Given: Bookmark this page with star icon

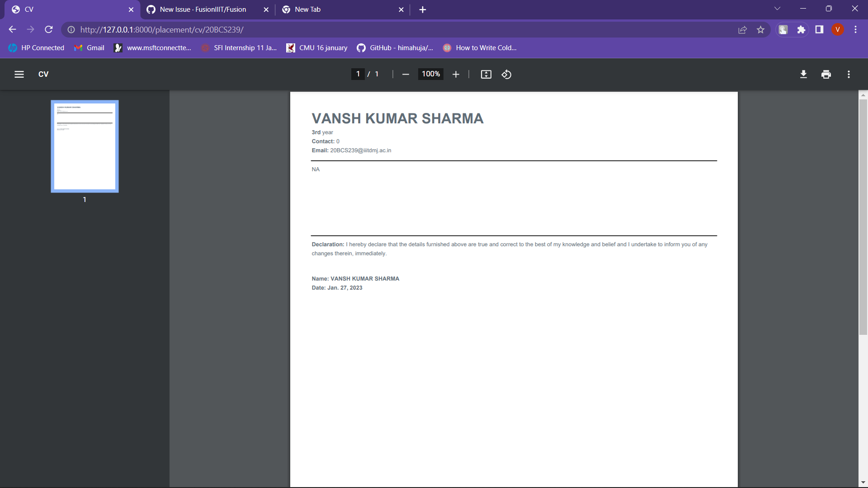Looking at the screenshot, I should click(x=760, y=30).
